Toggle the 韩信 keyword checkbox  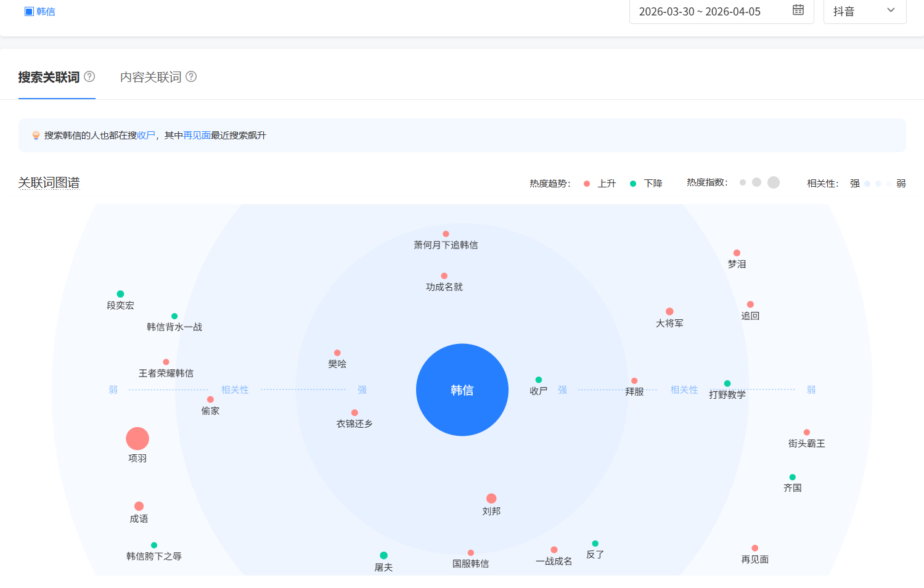pos(29,12)
